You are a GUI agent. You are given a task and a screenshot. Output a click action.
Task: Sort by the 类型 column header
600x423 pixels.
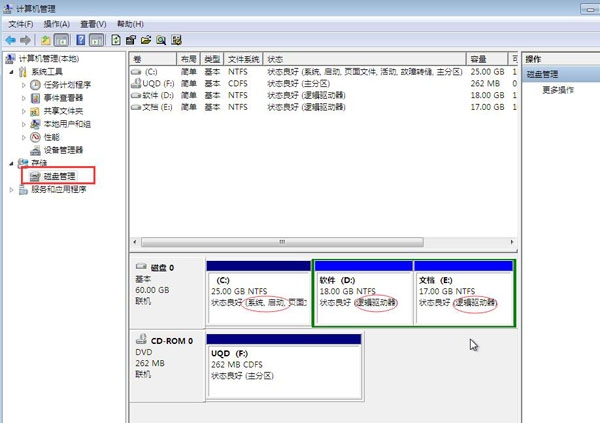point(212,59)
